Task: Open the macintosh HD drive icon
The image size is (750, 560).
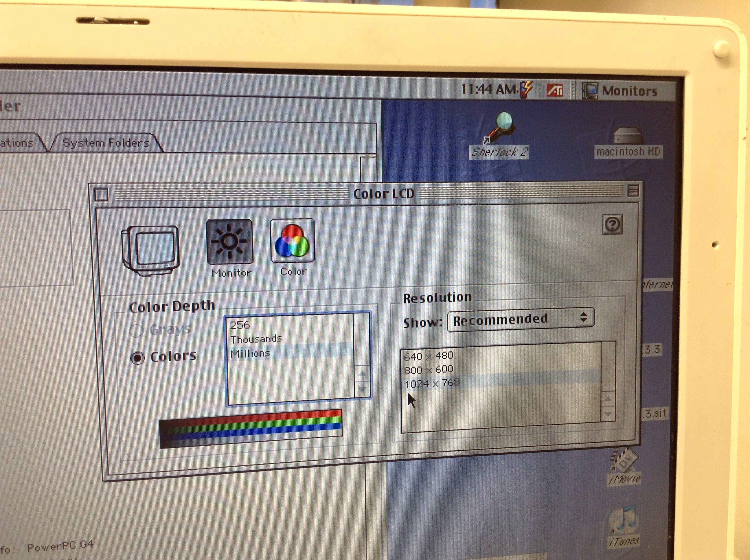Action: click(628, 136)
